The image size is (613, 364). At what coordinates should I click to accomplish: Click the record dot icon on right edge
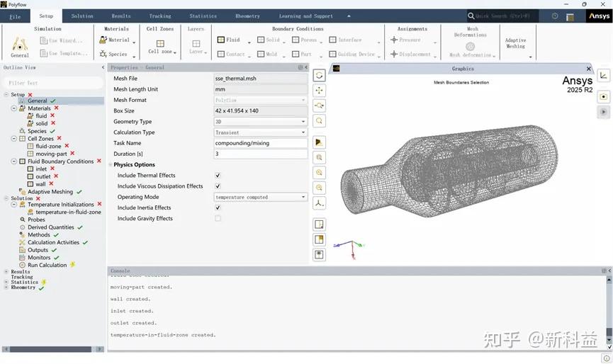[603, 96]
